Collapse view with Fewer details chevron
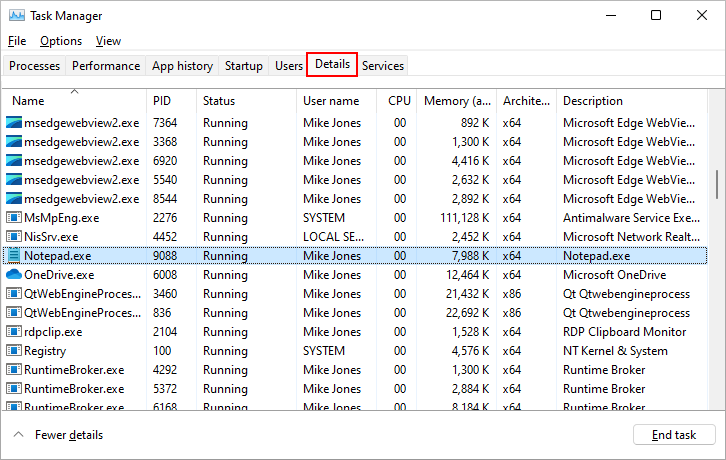This screenshot has width=726, height=460. (19, 435)
